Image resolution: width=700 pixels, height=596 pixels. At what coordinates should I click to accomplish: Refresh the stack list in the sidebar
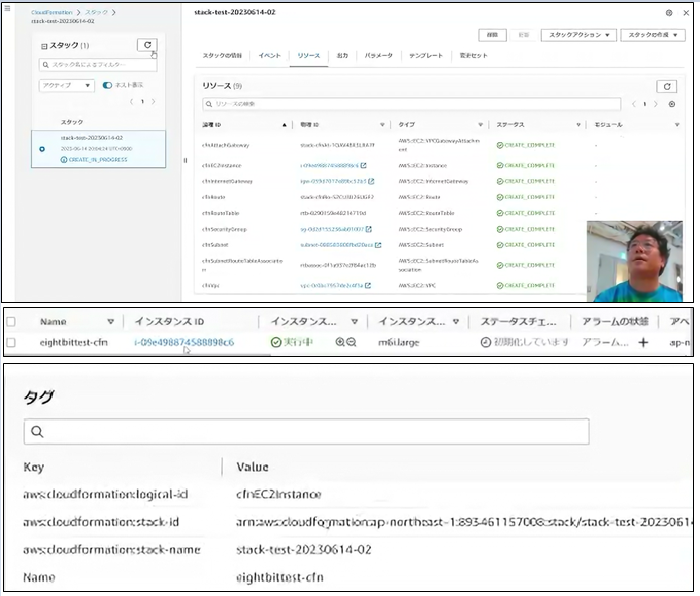(146, 45)
